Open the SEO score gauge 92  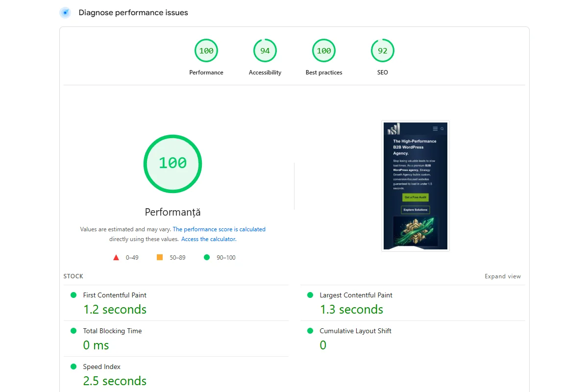coord(383,50)
